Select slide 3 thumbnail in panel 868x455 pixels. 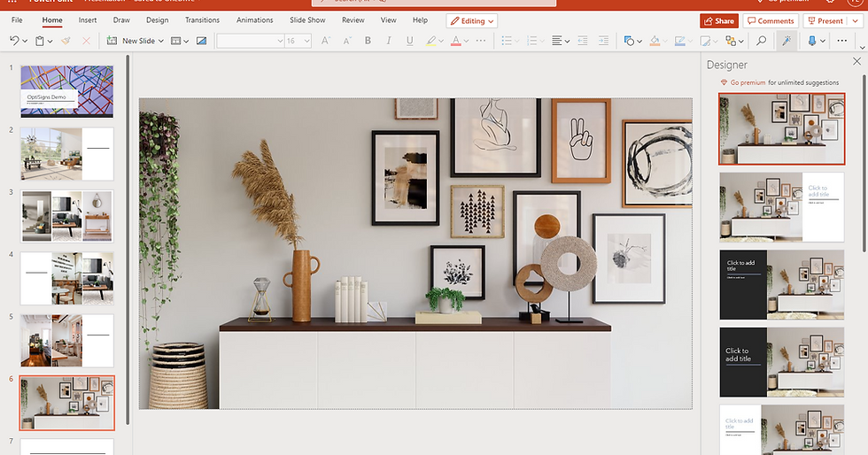(x=67, y=216)
